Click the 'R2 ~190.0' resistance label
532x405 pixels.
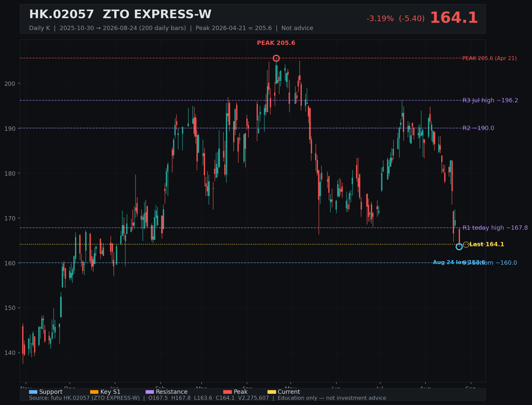(x=478, y=128)
